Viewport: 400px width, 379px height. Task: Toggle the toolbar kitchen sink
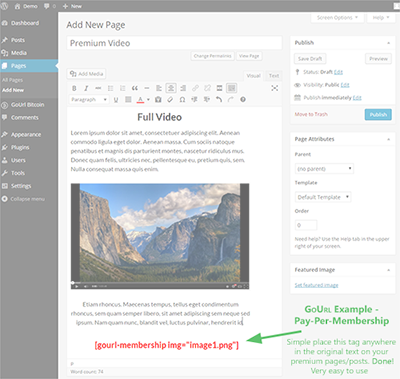231,88
